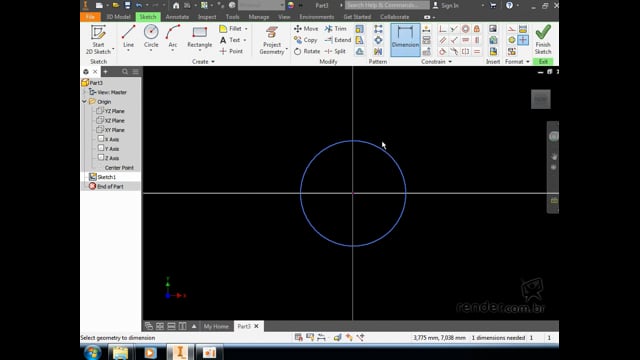The image size is (640, 360).
Task: Expand the View: Master node
Action: coord(84,92)
